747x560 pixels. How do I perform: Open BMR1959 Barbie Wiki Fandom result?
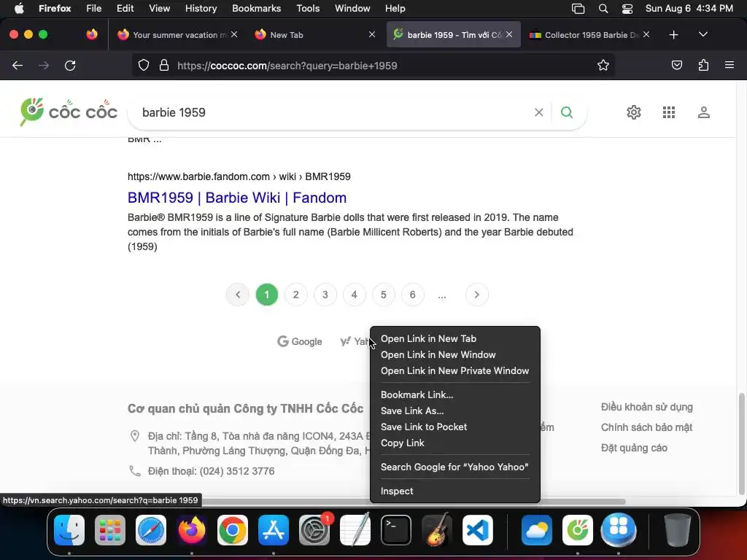pos(237,198)
